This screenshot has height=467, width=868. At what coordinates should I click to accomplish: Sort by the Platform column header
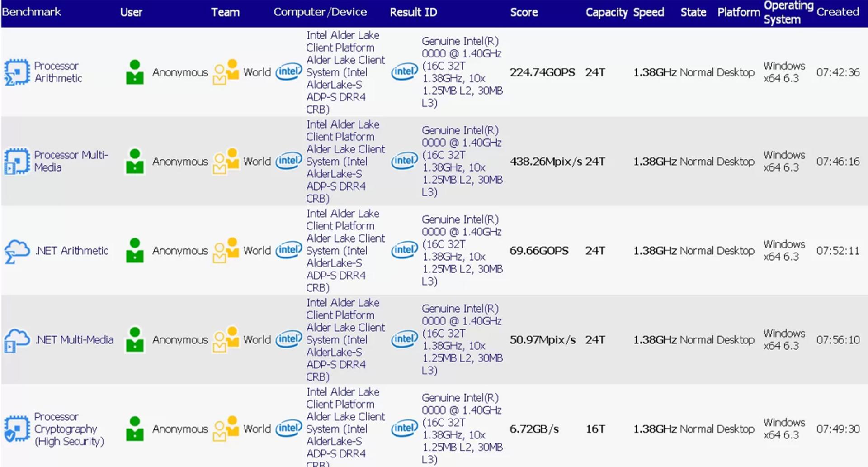point(739,12)
